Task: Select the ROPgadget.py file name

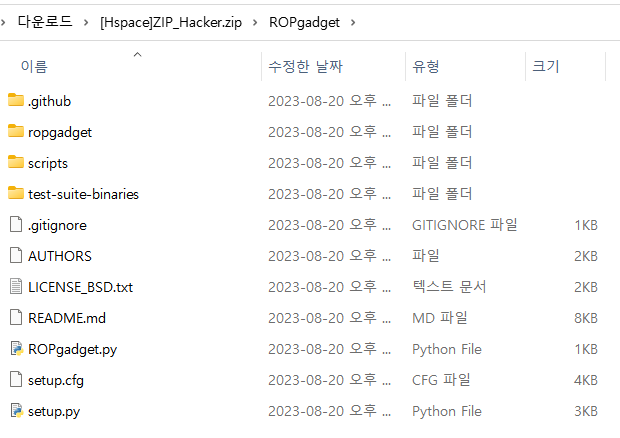Action: click(72, 349)
